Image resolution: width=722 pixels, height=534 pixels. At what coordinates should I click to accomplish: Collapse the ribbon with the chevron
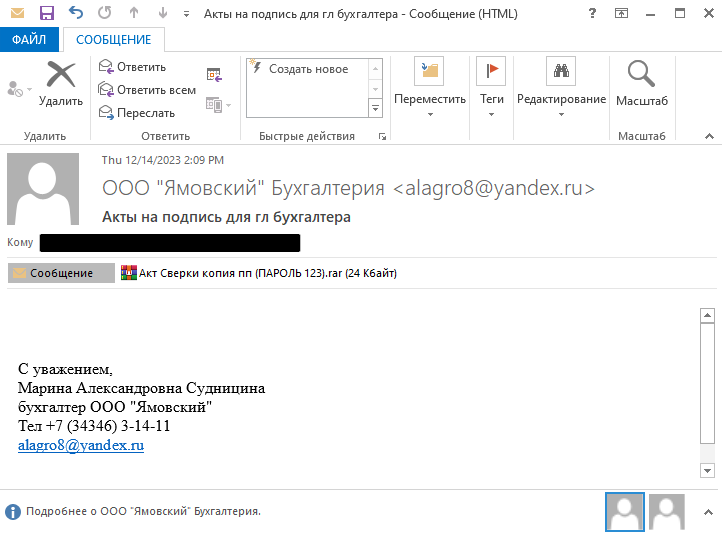pos(709,136)
